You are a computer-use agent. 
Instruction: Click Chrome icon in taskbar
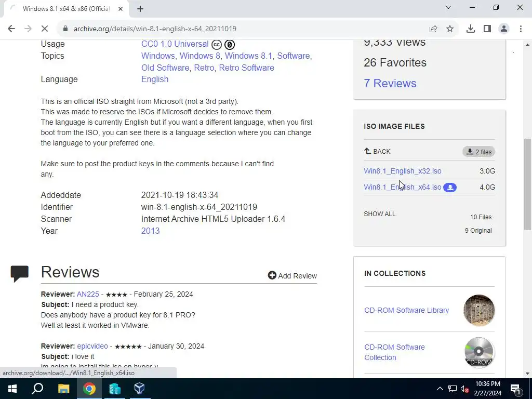click(x=89, y=389)
